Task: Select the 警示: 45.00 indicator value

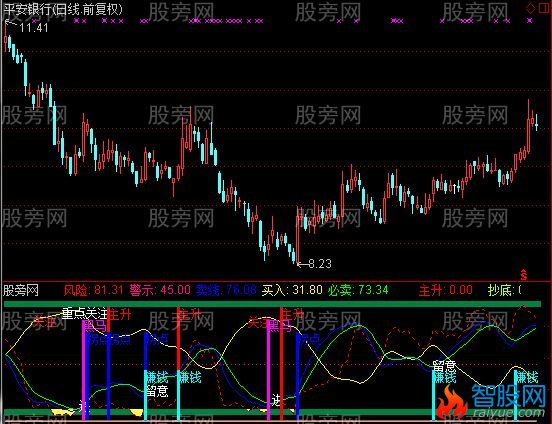Action: pos(160,290)
